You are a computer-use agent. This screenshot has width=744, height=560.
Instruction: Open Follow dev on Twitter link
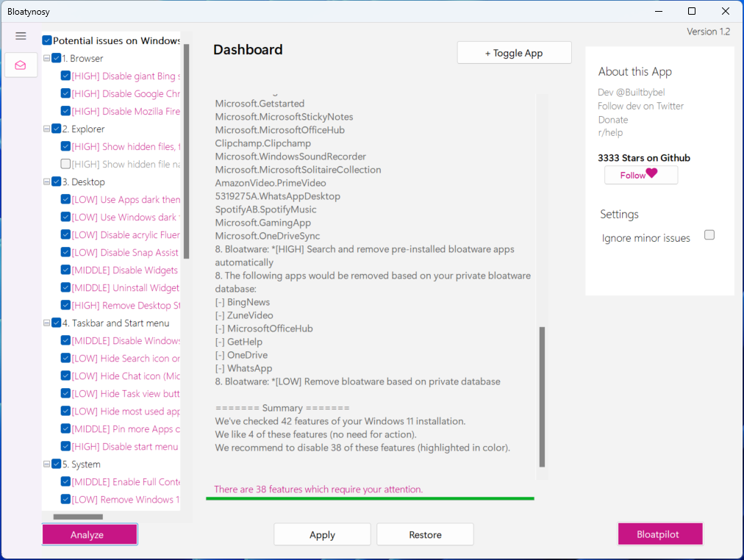coord(640,107)
